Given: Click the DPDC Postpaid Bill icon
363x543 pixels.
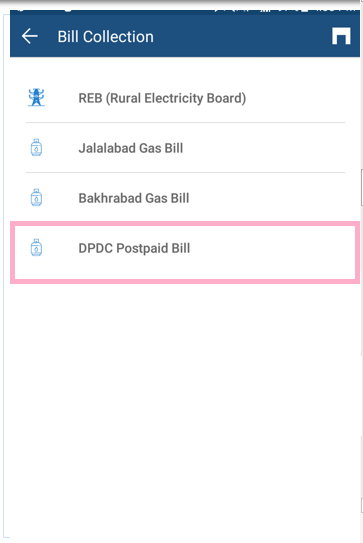Looking at the screenshot, I should [x=36, y=248].
